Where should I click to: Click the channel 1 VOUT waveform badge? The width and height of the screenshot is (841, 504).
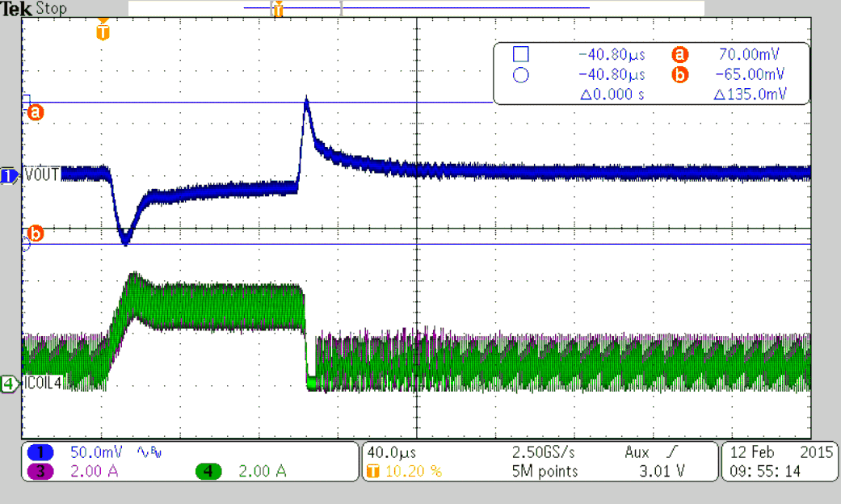click(x=8, y=175)
